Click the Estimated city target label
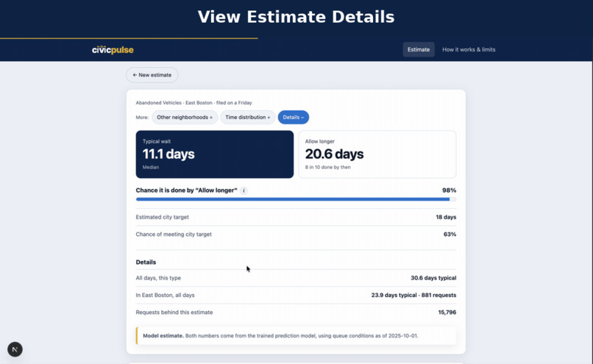This screenshot has width=593, height=364. click(163, 217)
